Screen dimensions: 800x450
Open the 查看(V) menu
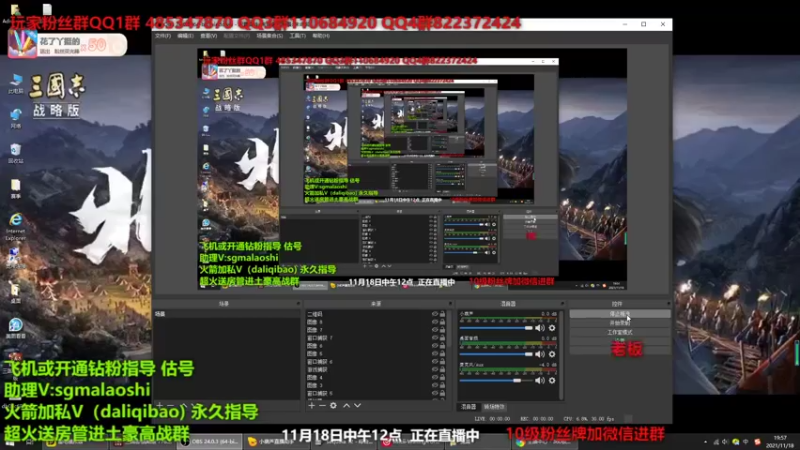pyautogui.click(x=208, y=36)
